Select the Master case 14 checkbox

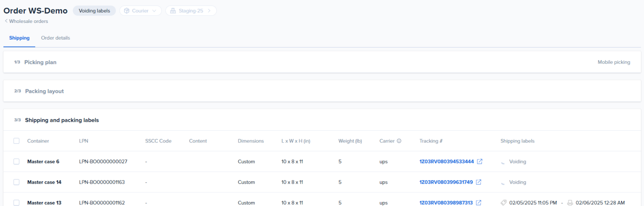point(17,182)
